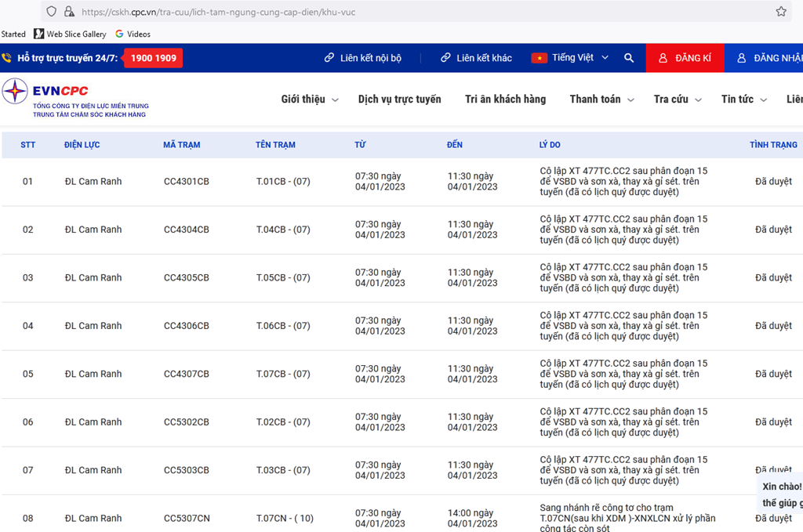Click the Liên kết khác link
The width and height of the screenshot is (803, 532).
[x=476, y=58]
